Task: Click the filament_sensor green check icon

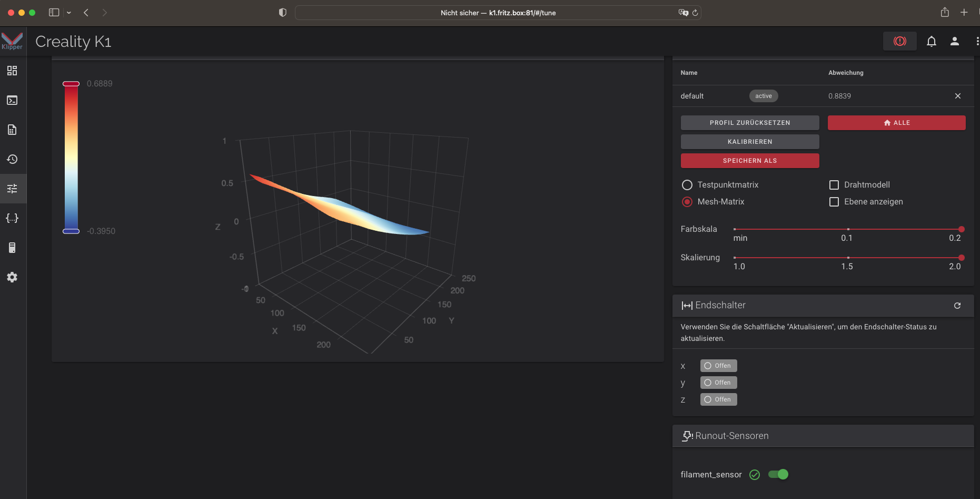Action: pos(755,475)
